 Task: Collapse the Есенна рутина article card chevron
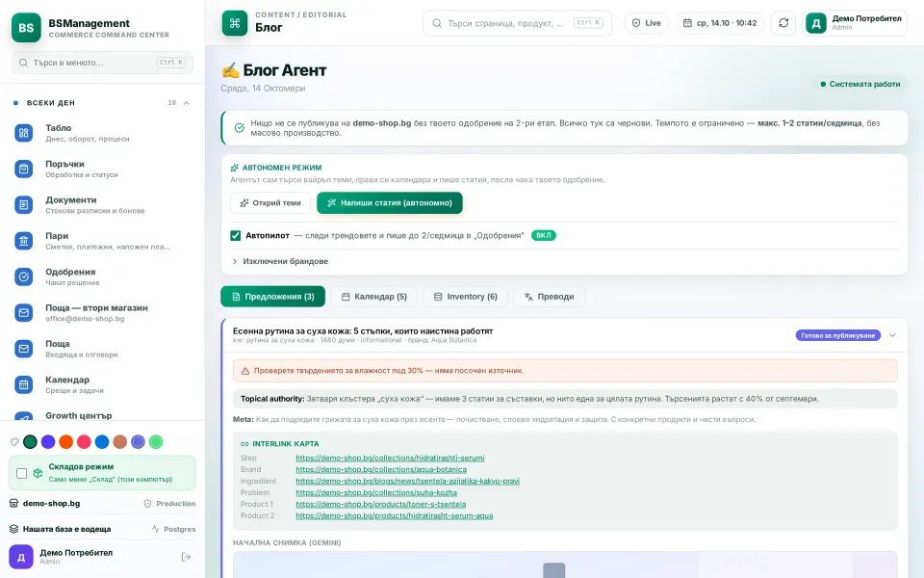pos(892,335)
